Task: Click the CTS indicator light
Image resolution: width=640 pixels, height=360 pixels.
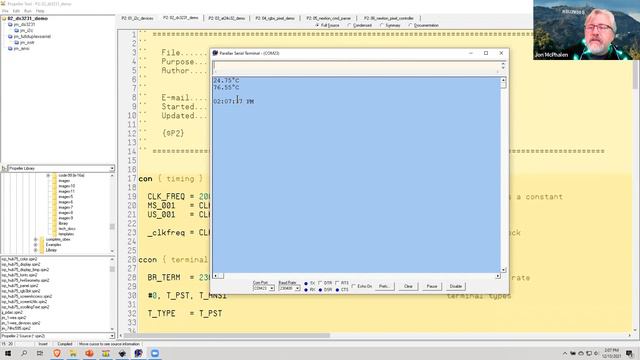Action: point(337,290)
